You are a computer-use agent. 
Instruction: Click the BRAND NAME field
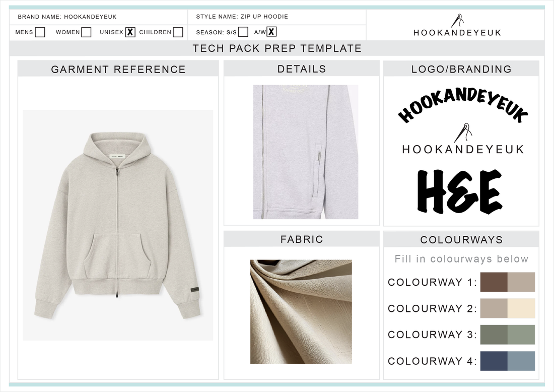[99, 17]
